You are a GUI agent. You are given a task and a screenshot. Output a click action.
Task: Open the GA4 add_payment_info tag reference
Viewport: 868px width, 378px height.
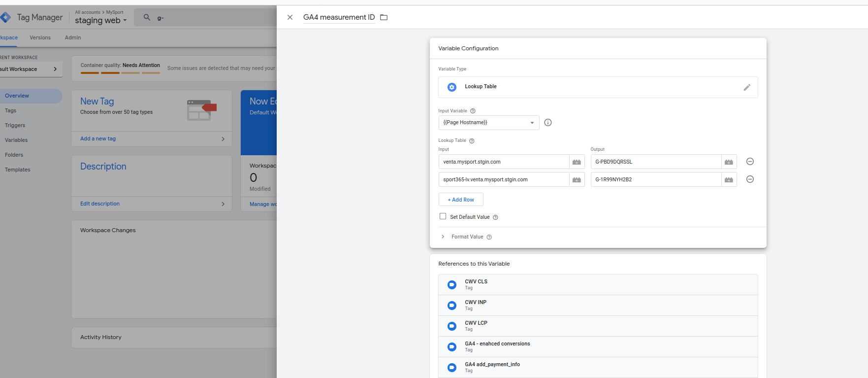coord(598,368)
